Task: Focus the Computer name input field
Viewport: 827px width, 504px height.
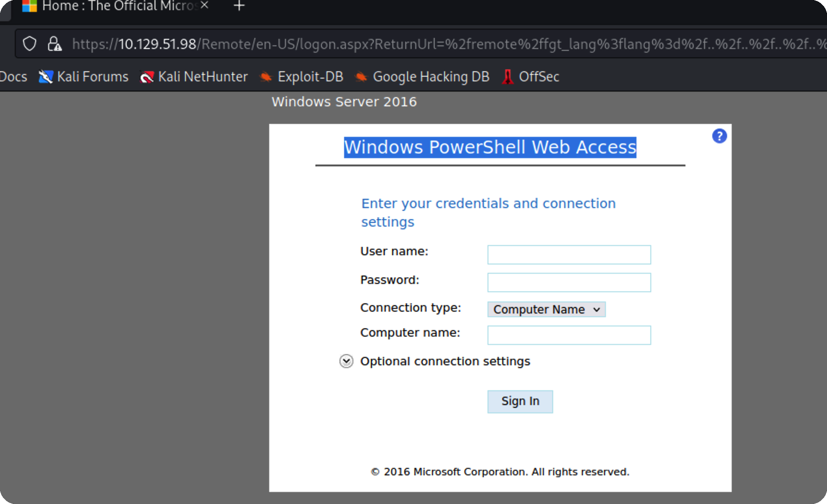Action: (x=569, y=335)
